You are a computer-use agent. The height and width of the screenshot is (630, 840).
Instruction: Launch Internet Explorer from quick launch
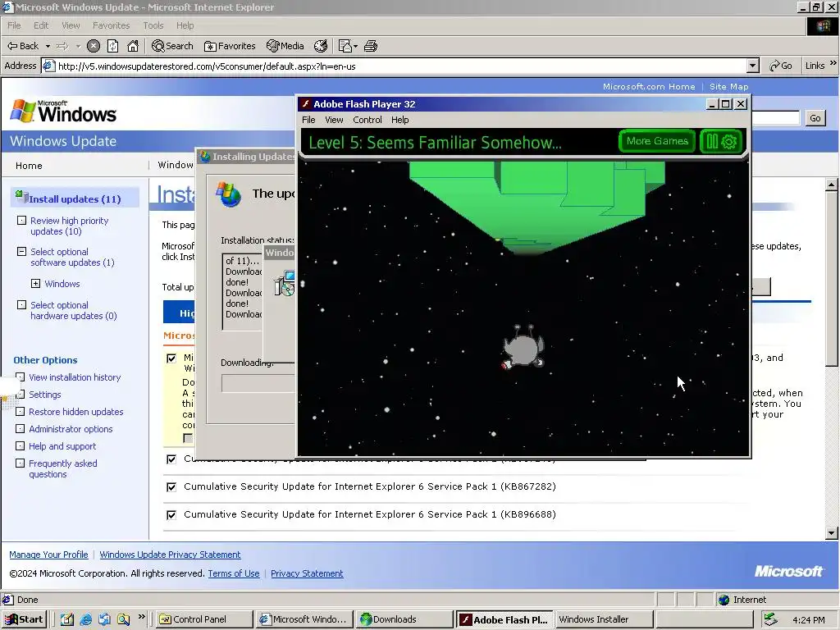click(85, 619)
